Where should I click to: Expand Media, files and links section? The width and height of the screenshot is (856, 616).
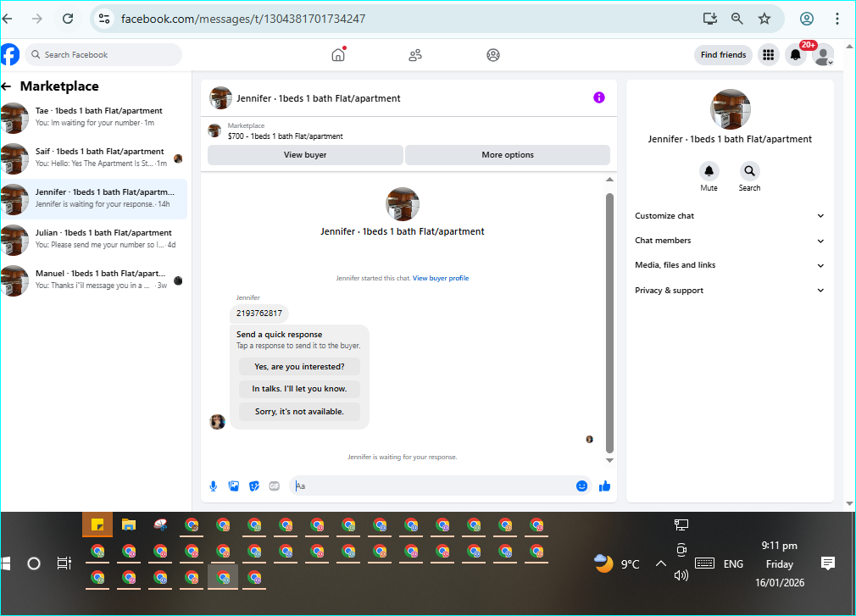pyautogui.click(x=730, y=265)
